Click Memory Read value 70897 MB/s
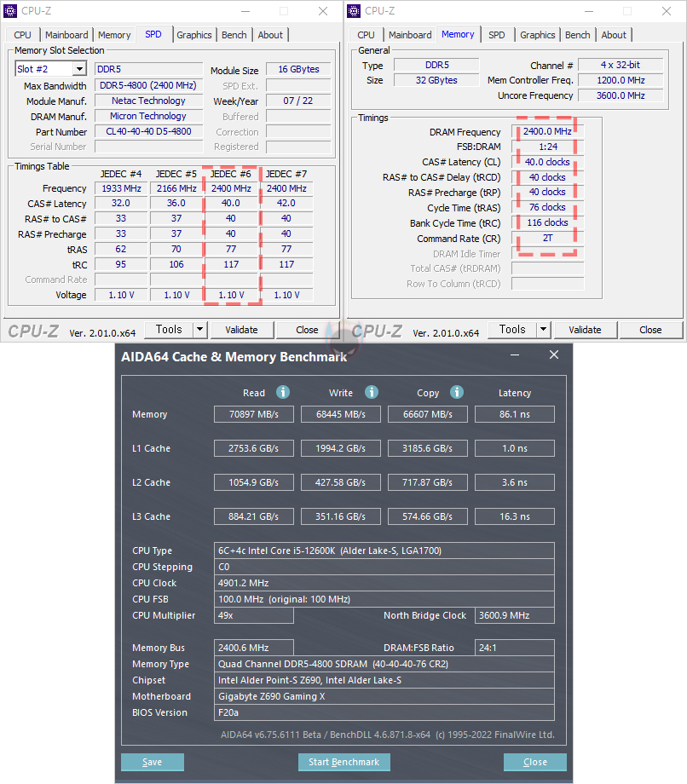Viewport: 687px width, 784px height. 254,414
